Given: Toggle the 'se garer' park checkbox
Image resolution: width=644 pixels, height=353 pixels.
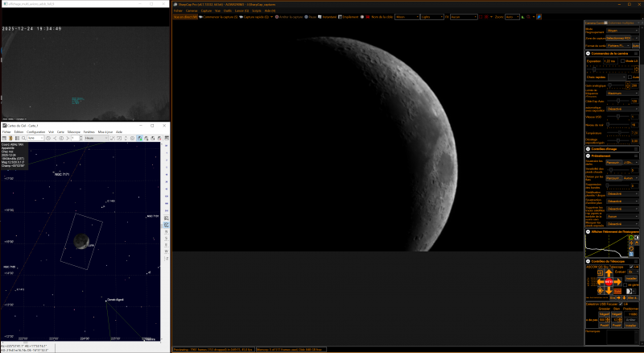Looking at the screenshot, I should [625, 284].
